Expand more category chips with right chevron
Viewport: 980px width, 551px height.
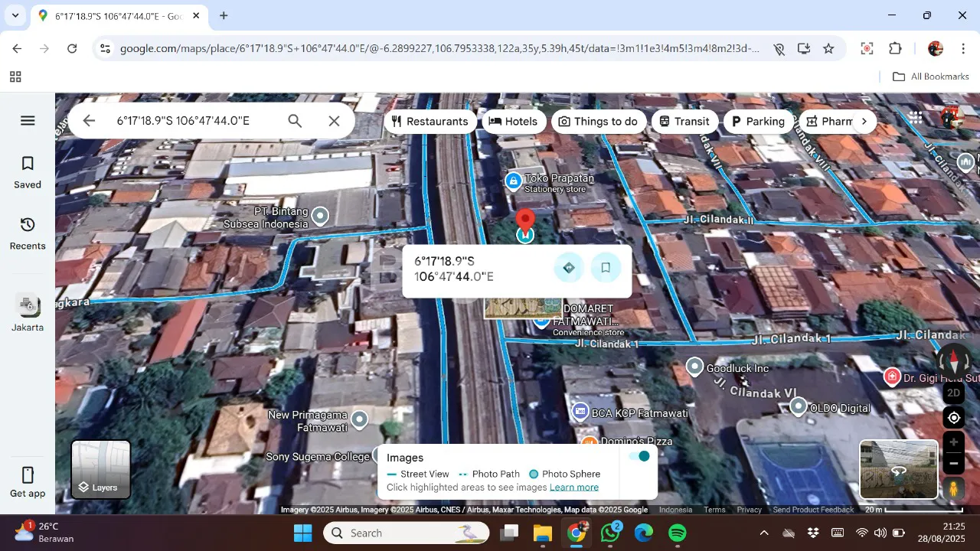[864, 121]
